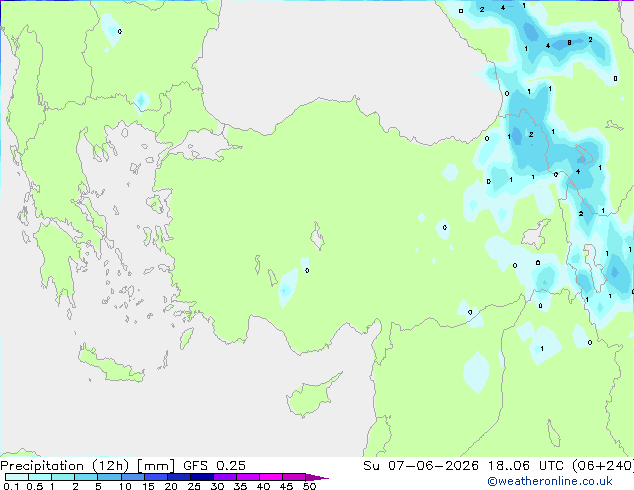Click the legend label '0.1'
This screenshot has height=490, width=634.
tap(11, 486)
